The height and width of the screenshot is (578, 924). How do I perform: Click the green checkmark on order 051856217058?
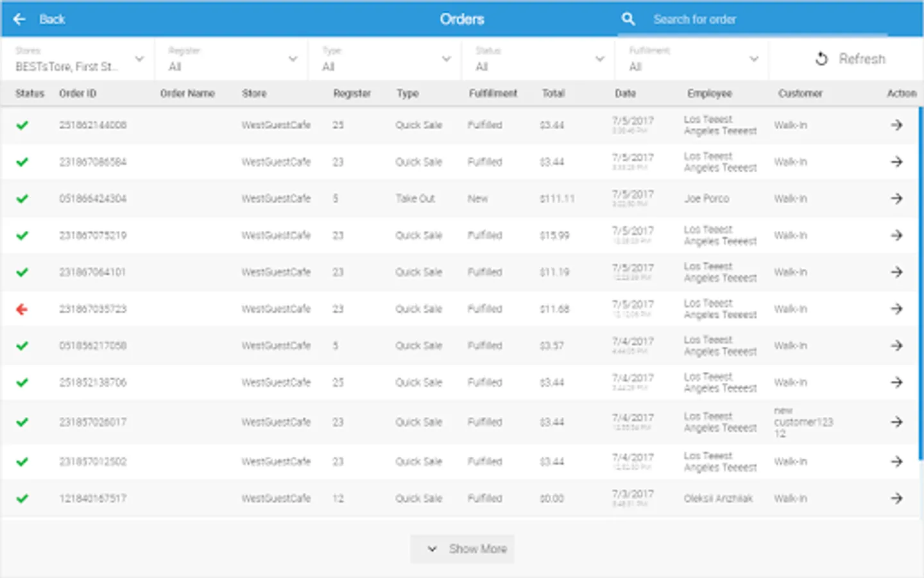22,345
